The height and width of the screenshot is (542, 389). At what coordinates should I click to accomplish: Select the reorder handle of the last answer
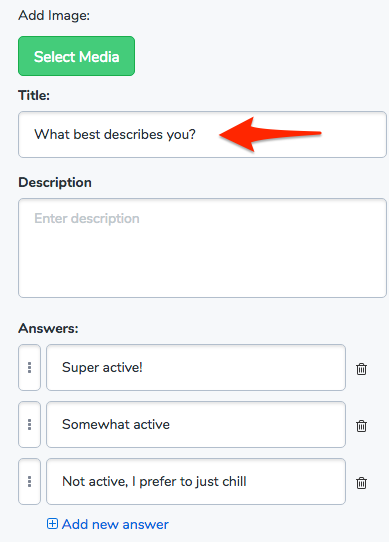pyautogui.click(x=29, y=482)
